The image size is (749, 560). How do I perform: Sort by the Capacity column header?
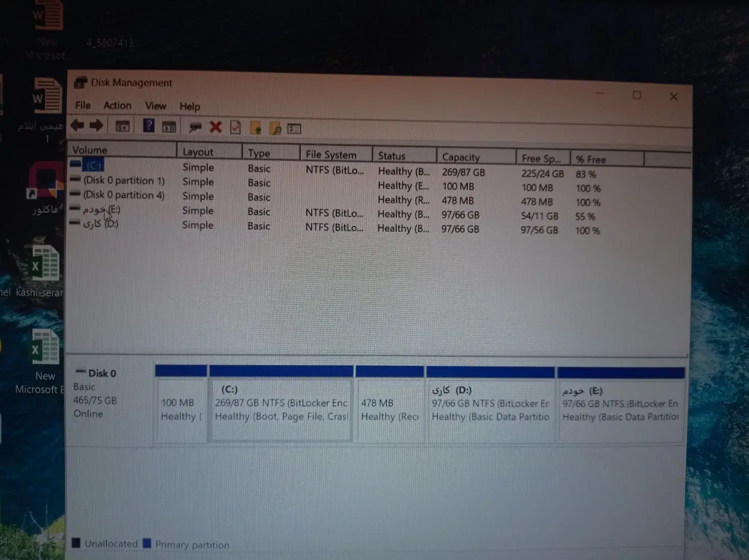click(x=476, y=157)
